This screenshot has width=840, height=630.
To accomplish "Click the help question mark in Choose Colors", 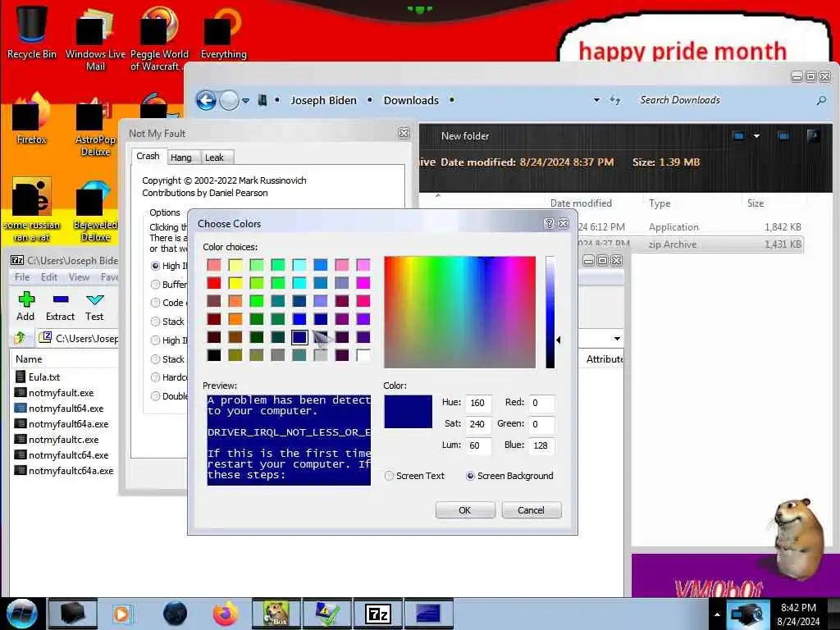I will tap(549, 223).
